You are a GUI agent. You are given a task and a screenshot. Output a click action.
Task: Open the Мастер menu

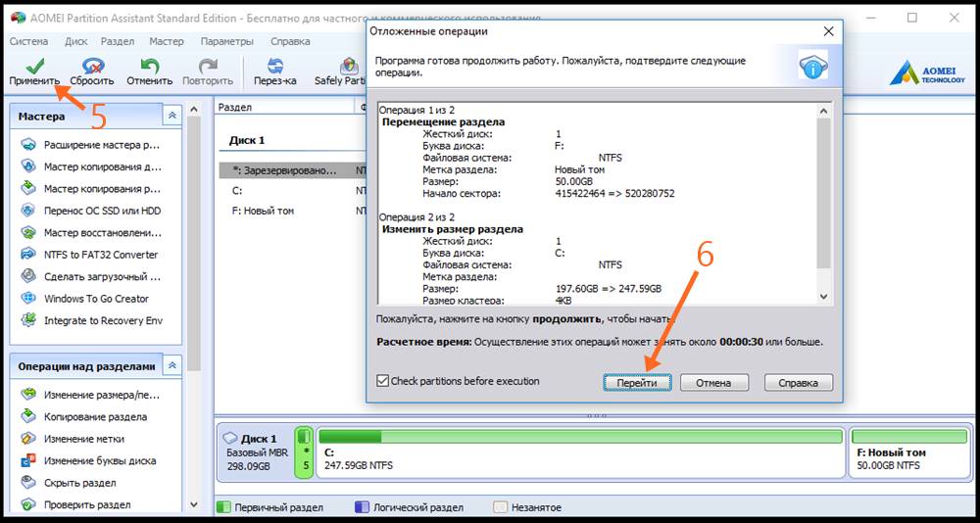point(167,41)
